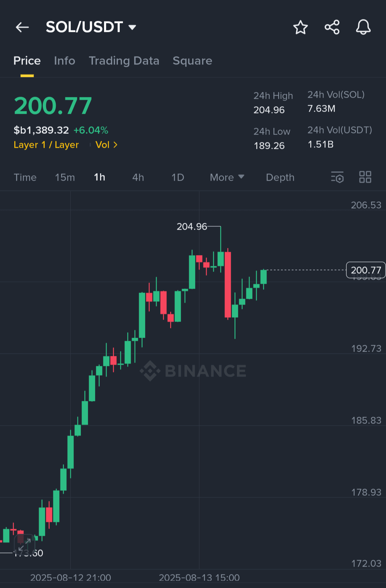386x588 pixels.
Task: Expand chart to fullscreen icon
Action: tap(24, 545)
